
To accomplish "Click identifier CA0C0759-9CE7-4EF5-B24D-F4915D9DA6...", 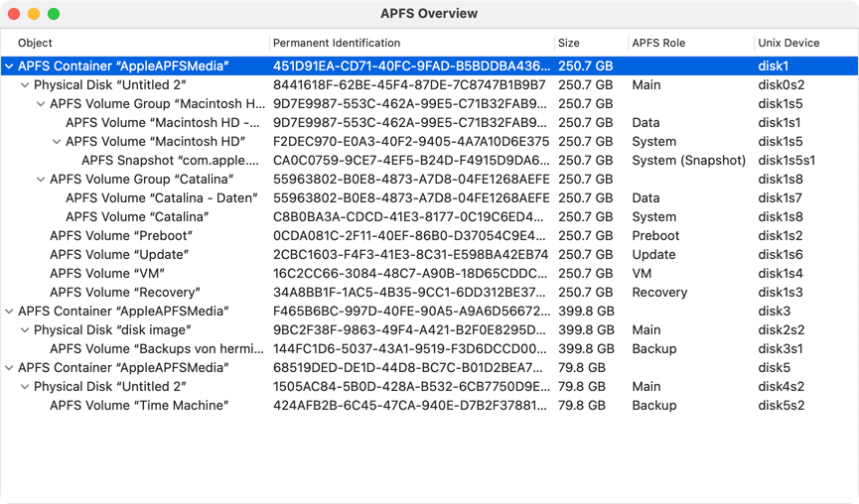I will (411, 161).
